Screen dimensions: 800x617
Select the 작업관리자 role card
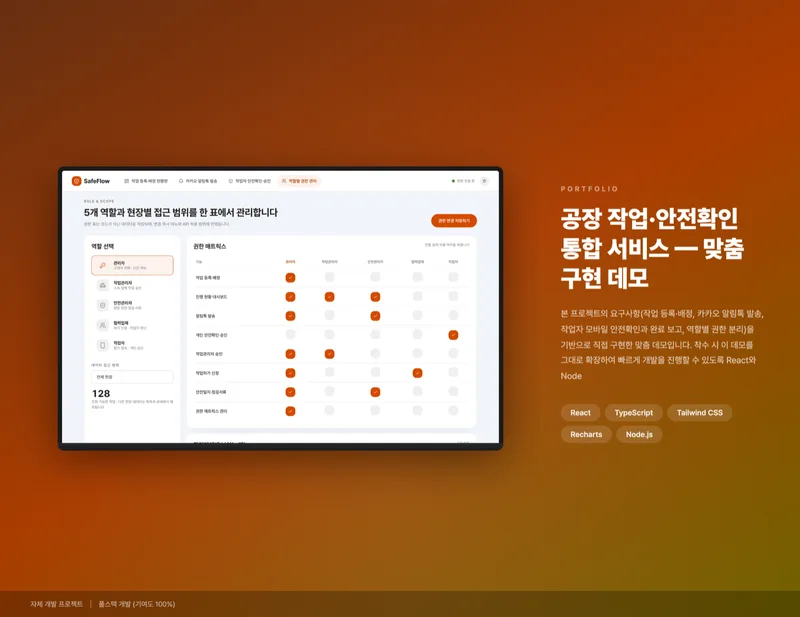132,285
